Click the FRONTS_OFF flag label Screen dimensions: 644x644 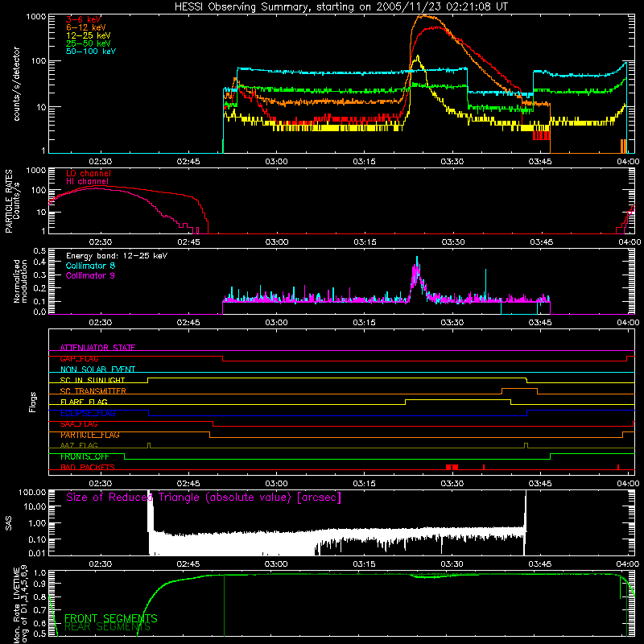85,456
